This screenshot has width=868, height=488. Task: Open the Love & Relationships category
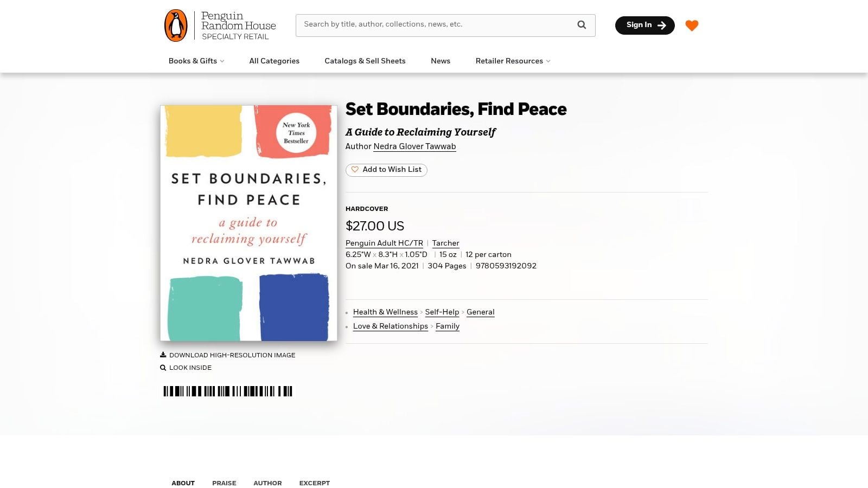click(x=391, y=326)
